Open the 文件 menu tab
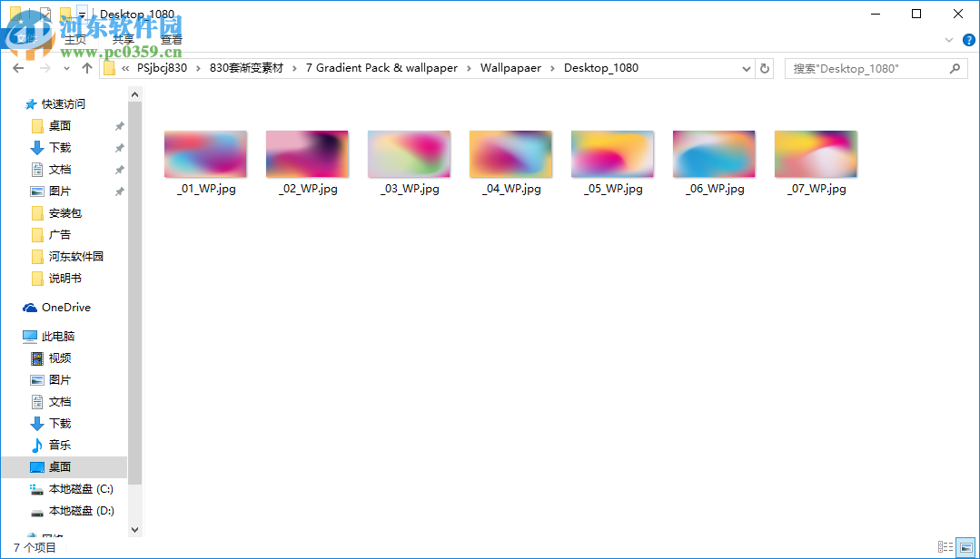980x559 pixels. tap(26, 39)
